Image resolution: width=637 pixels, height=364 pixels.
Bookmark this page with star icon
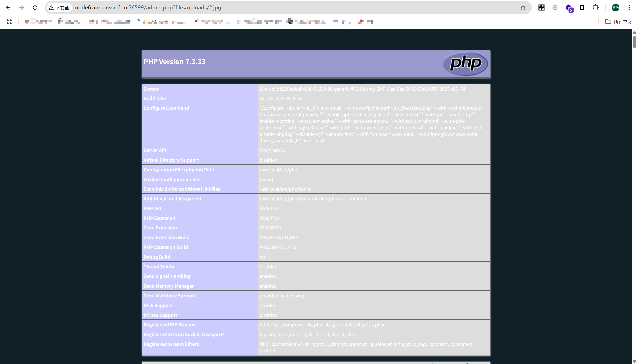(523, 7)
